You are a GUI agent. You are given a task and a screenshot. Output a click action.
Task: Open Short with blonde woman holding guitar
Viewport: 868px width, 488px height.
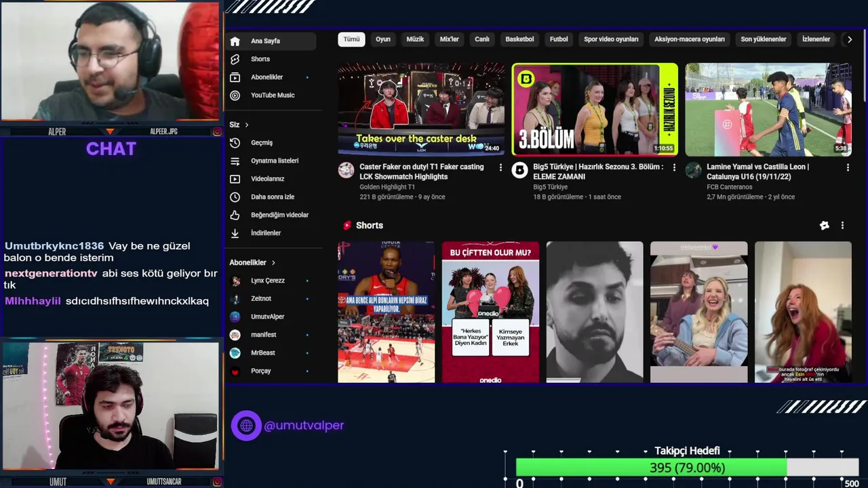click(698, 312)
